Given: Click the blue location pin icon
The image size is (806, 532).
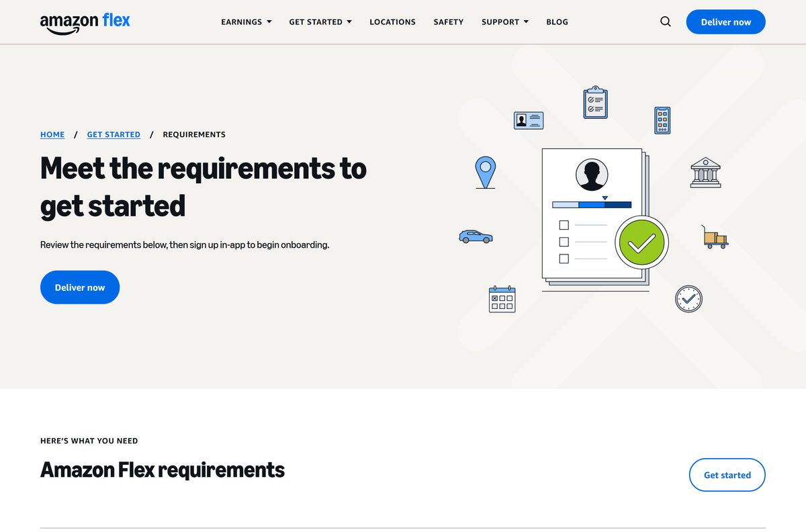Looking at the screenshot, I should [x=485, y=173].
